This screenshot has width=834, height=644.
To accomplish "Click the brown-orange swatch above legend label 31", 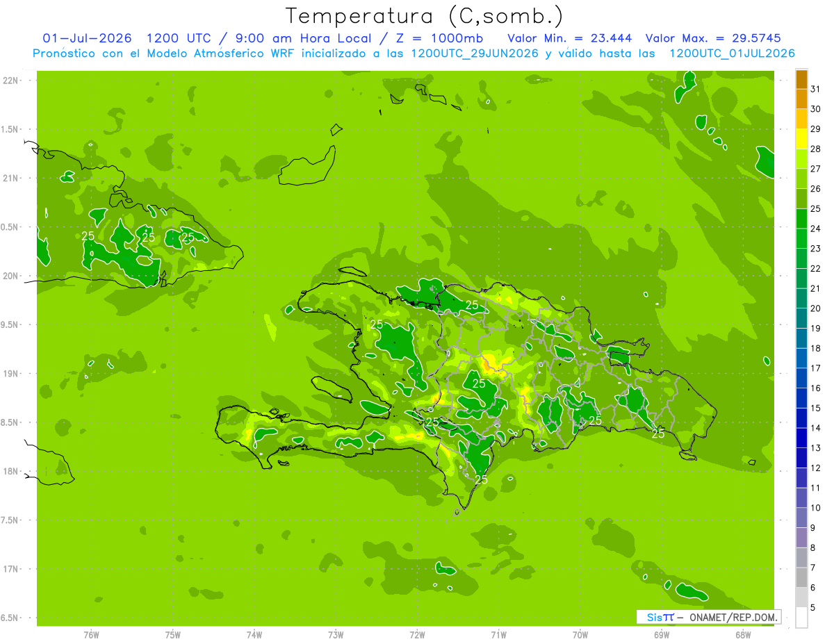I will tap(801, 79).
